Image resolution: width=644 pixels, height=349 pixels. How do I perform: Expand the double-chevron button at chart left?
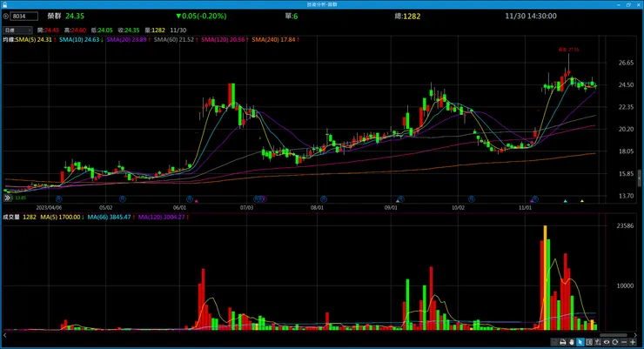[7, 198]
